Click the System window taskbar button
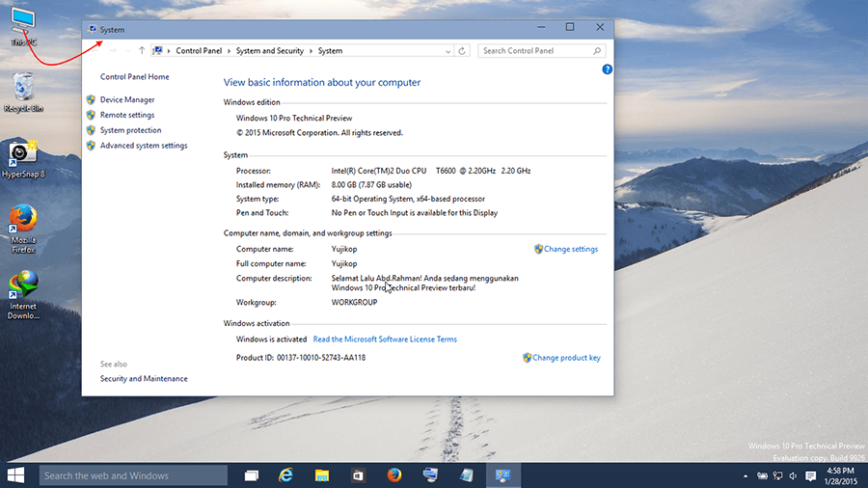Screen dimensions: 868x488 (502, 475)
